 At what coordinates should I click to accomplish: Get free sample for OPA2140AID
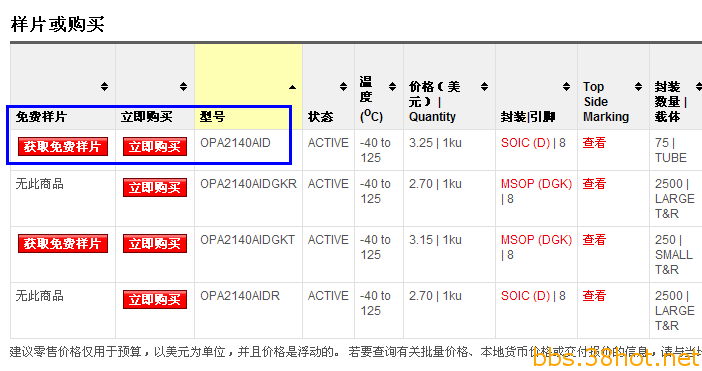pos(63,147)
